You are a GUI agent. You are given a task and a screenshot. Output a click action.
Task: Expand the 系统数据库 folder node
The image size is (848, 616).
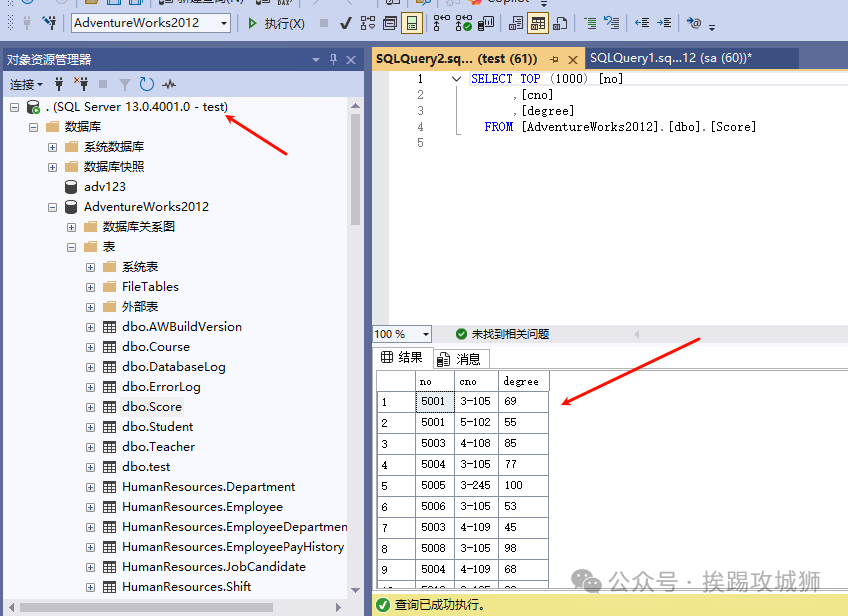(x=53, y=147)
